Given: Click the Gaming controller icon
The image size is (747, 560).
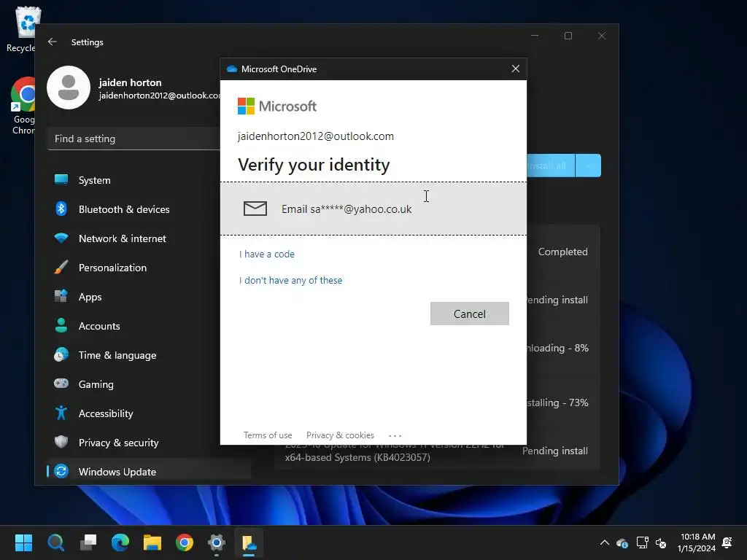Looking at the screenshot, I should [x=61, y=384].
